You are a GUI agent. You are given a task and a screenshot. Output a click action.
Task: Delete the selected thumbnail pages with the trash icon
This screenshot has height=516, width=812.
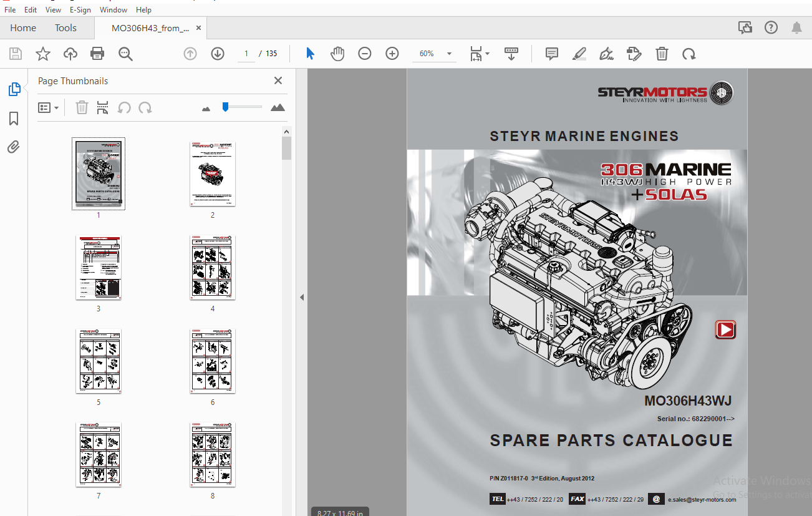click(82, 107)
